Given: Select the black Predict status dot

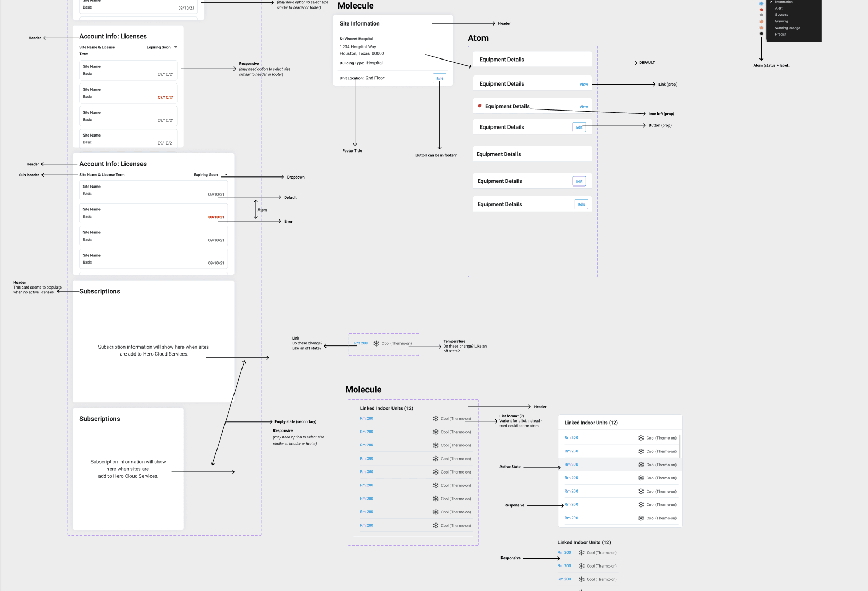Looking at the screenshot, I should point(761,33).
